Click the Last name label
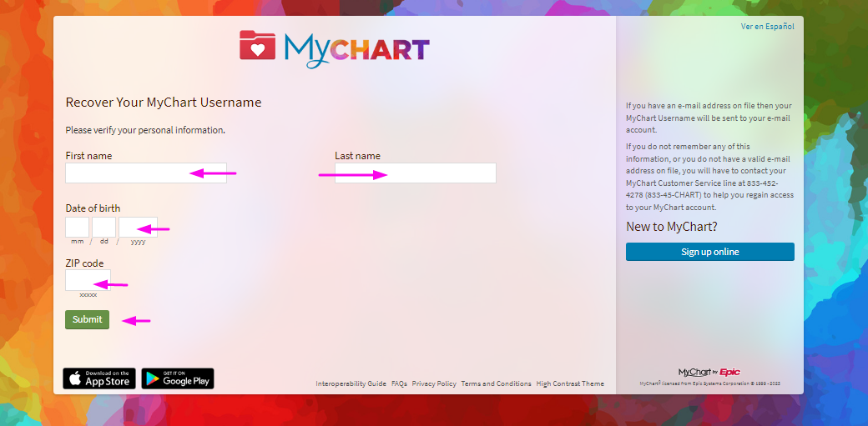 tap(357, 156)
